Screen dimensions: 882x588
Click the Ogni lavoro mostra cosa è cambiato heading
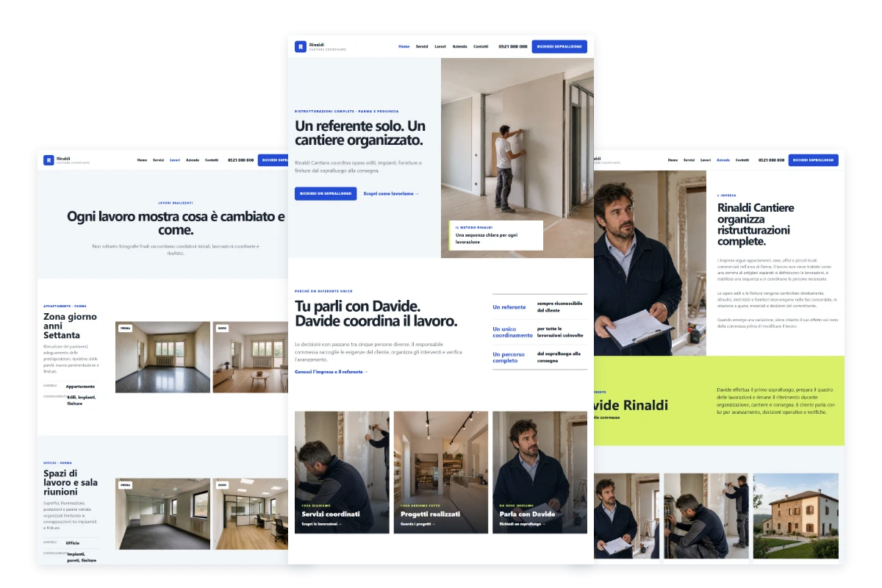coord(176,223)
